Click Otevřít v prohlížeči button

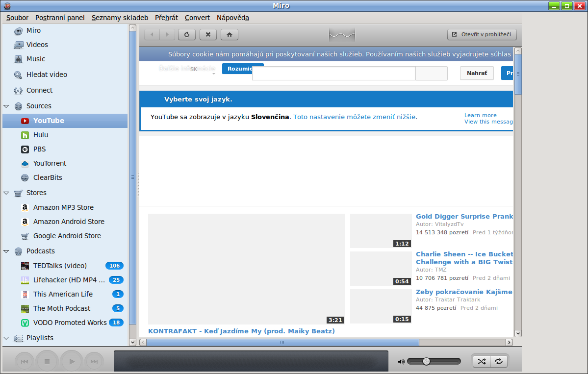click(x=482, y=34)
